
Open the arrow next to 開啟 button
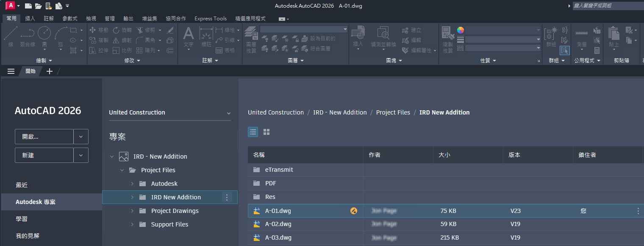click(x=81, y=137)
